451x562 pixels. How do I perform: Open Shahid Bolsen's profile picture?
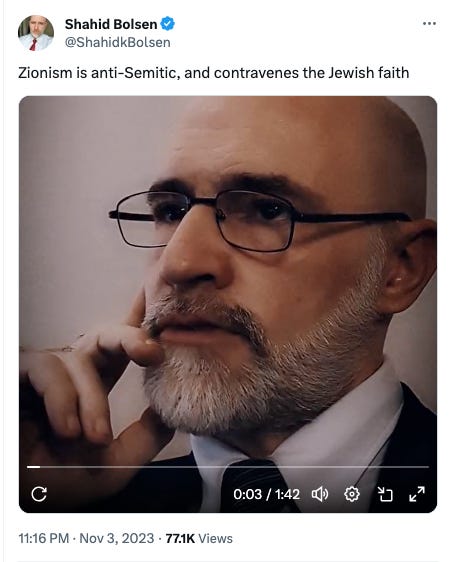click(35, 33)
